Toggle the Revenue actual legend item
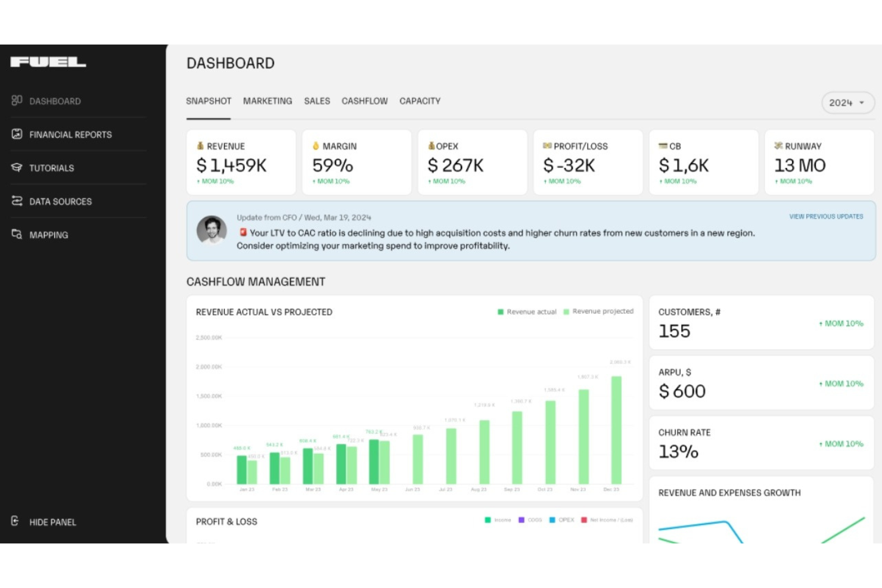882x588 pixels. (x=526, y=311)
